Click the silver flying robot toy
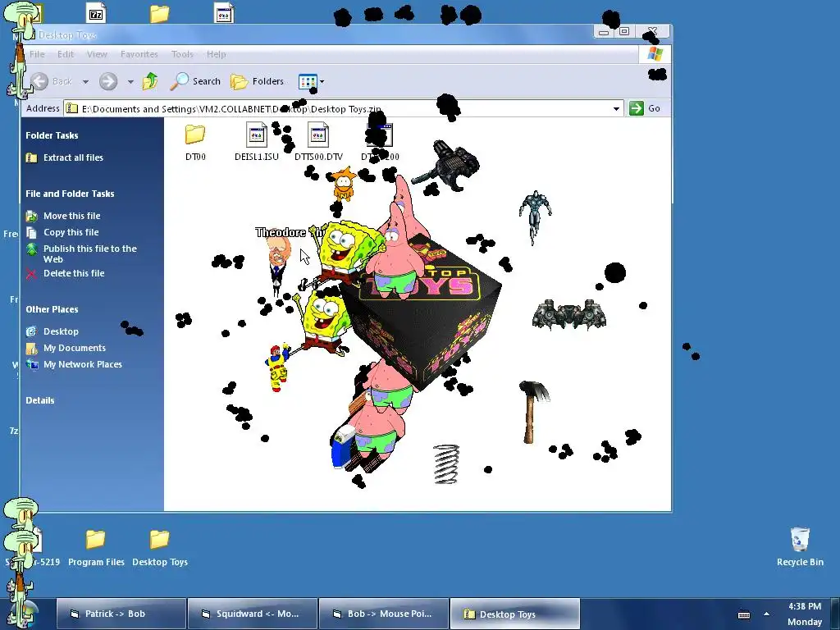This screenshot has height=630, width=840. pos(535,216)
